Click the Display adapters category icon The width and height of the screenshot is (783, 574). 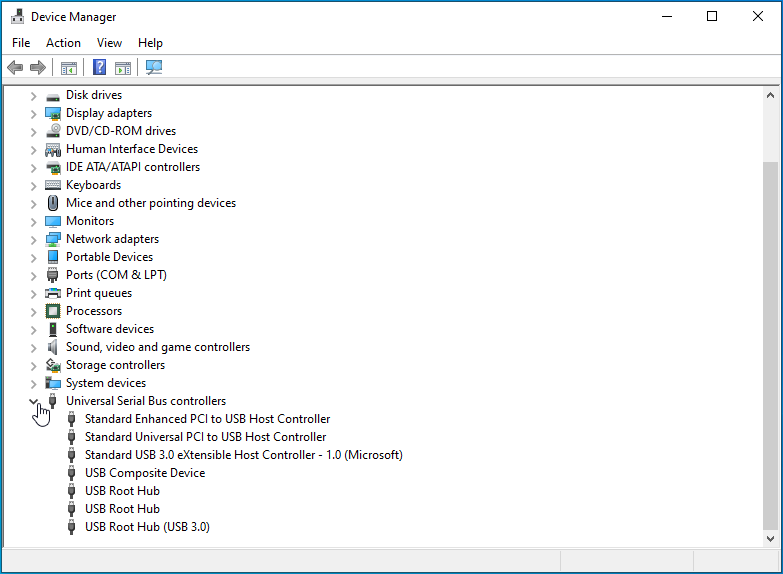(x=53, y=113)
